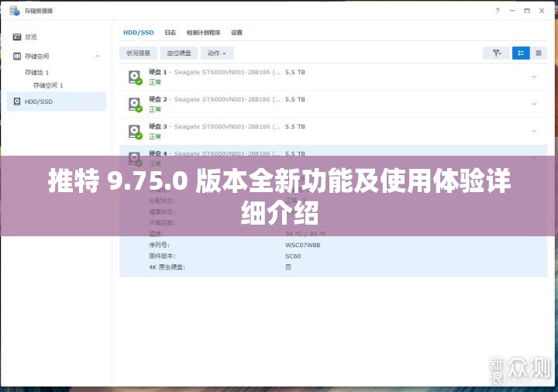
Task: Click the 硬盘 2 drive status icon
Action: (x=135, y=105)
